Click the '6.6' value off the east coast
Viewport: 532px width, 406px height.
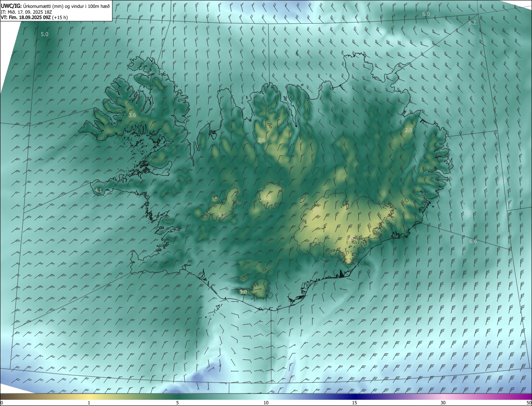point(473,242)
